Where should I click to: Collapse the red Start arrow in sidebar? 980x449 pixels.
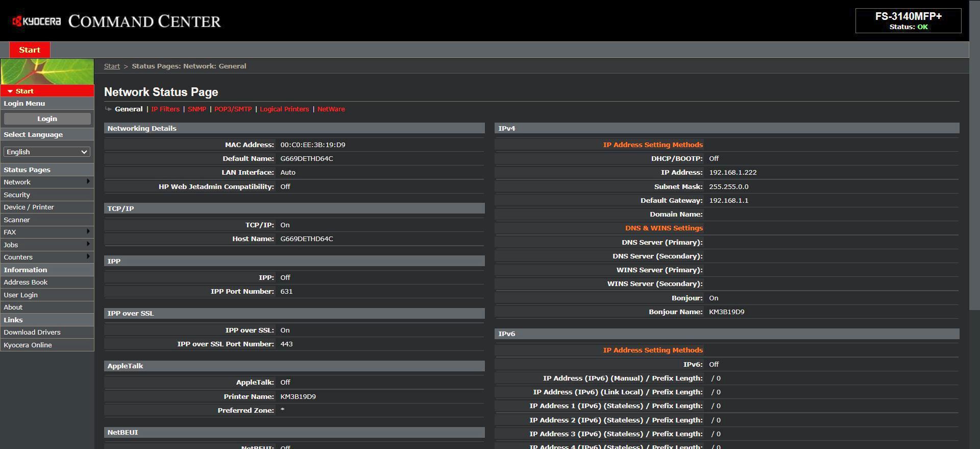(x=10, y=91)
